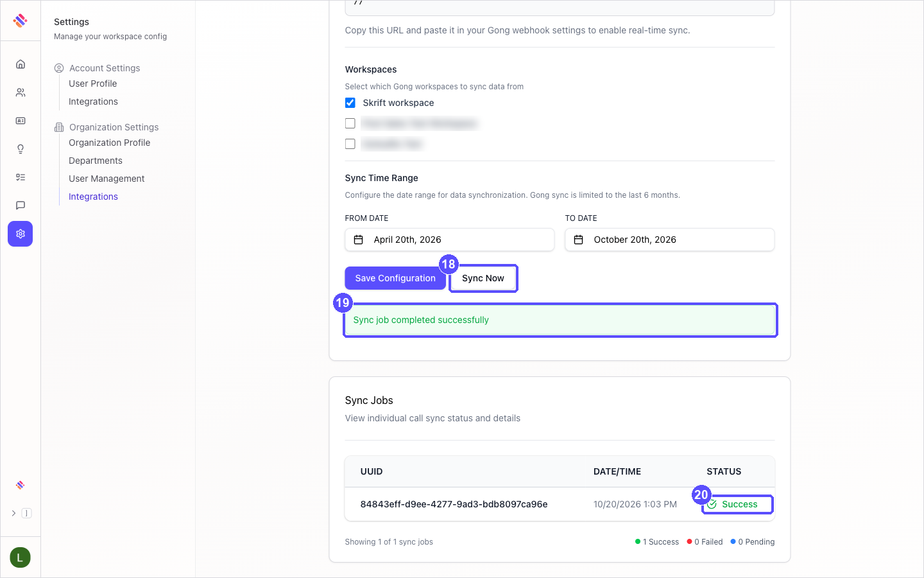
Task: Click the STATUS column header
Action: pyautogui.click(x=724, y=471)
